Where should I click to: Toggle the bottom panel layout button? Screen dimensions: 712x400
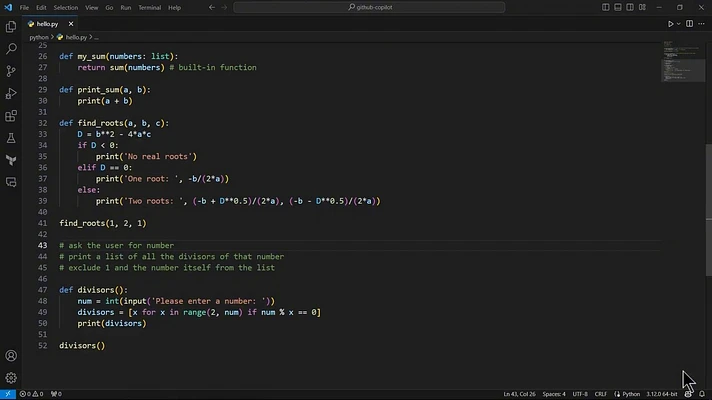point(618,7)
